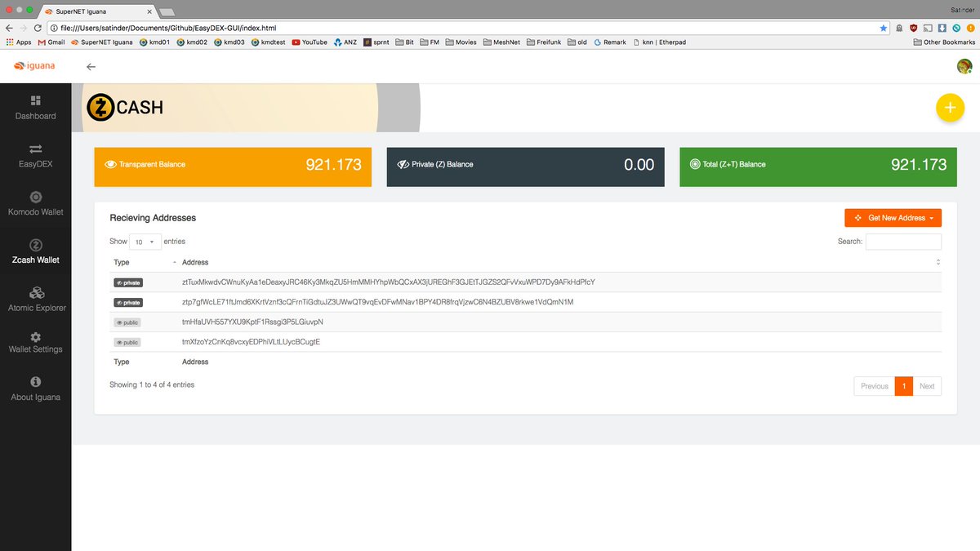Open the MeshNet bookmark folder
Image resolution: width=980 pixels, height=551 pixels.
501,42
